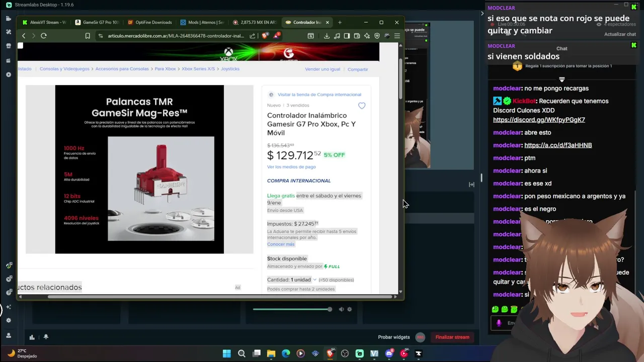Open the audio mixer source settings gear
The width and height of the screenshot is (644, 362).
coord(350,309)
